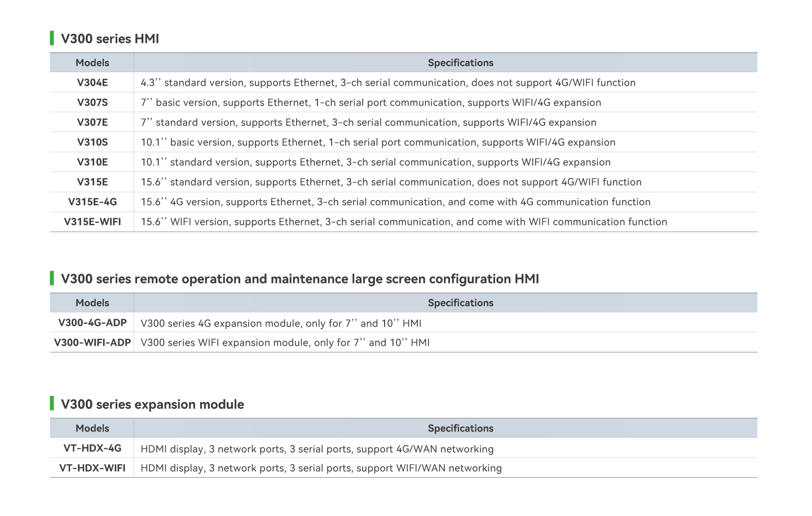Click the Models header in V300 series HMI table
The width and height of the screenshot is (812, 516).
click(92, 63)
